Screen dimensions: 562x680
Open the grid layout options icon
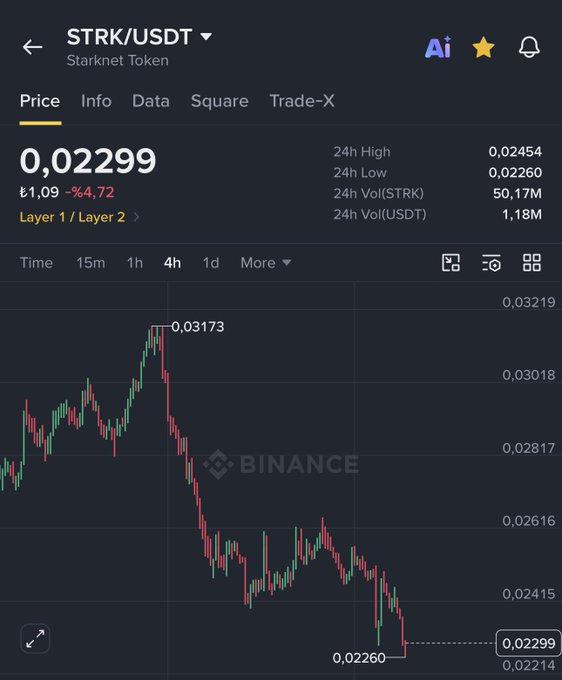(532, 263)
